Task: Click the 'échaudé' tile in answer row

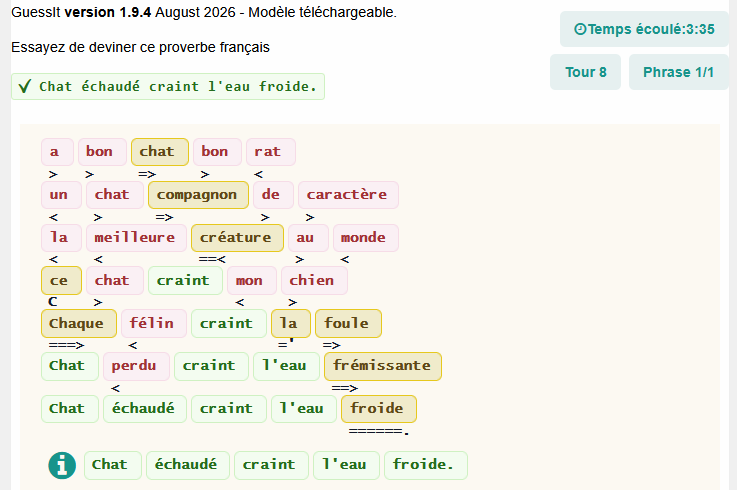Action: point(188,466)
